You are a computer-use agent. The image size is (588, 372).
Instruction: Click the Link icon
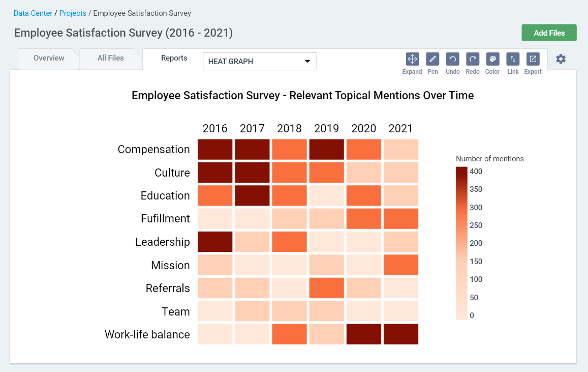coord(513,59)
